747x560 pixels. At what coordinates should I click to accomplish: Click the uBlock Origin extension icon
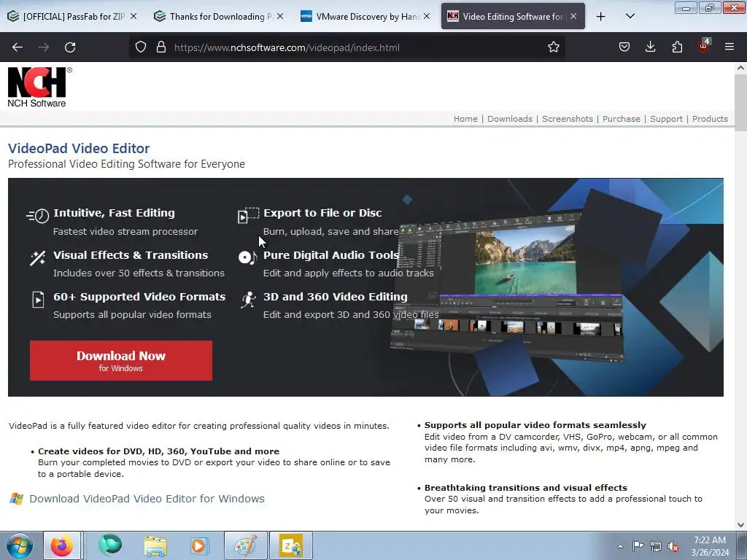pos(704,46)
